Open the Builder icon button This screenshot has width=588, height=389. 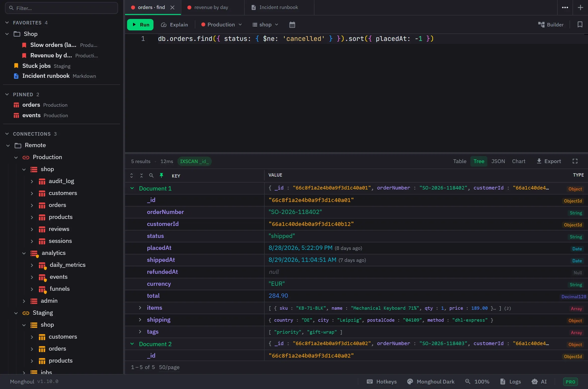click(x=551, y=24)
